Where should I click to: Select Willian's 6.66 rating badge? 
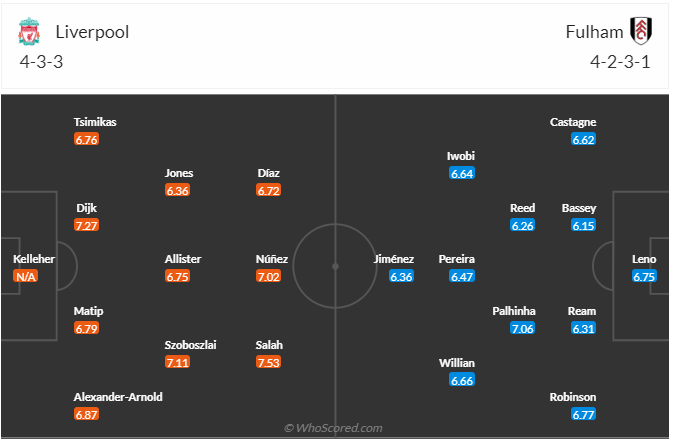pyautogui.click(x=462, y=380)
